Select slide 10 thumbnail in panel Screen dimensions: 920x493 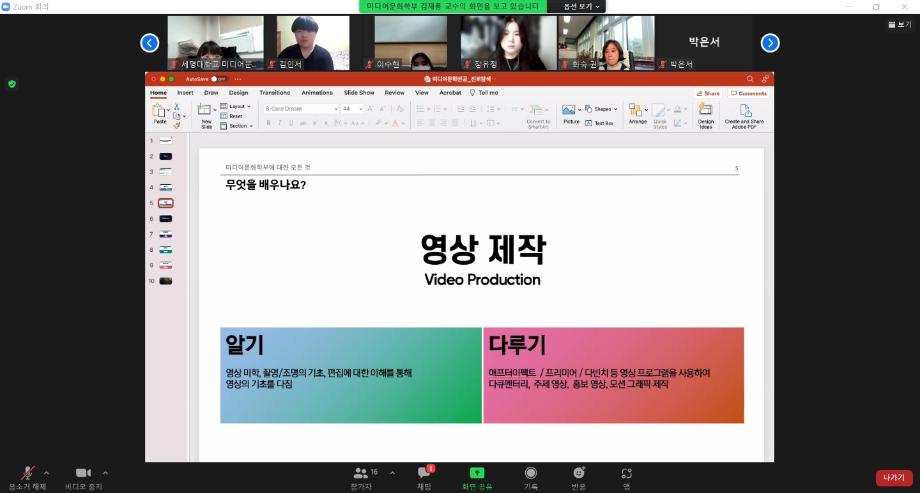click(x=165, y=281)
